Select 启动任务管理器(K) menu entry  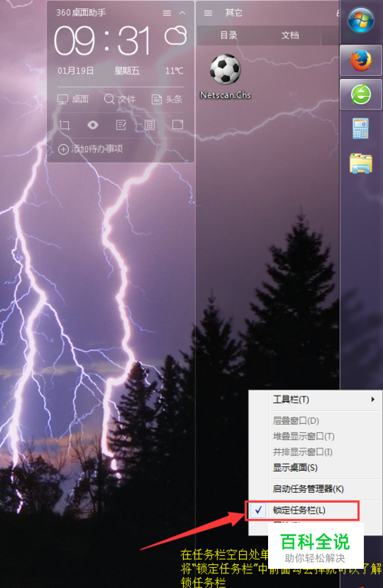click(315, 489)
